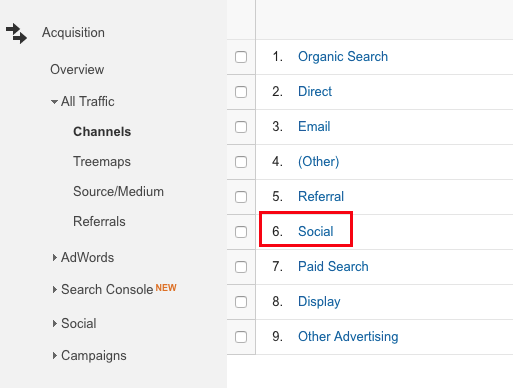The image size is (513, 388).
Task: Open the Paid Search channel
Action: [x=333, y=266]
